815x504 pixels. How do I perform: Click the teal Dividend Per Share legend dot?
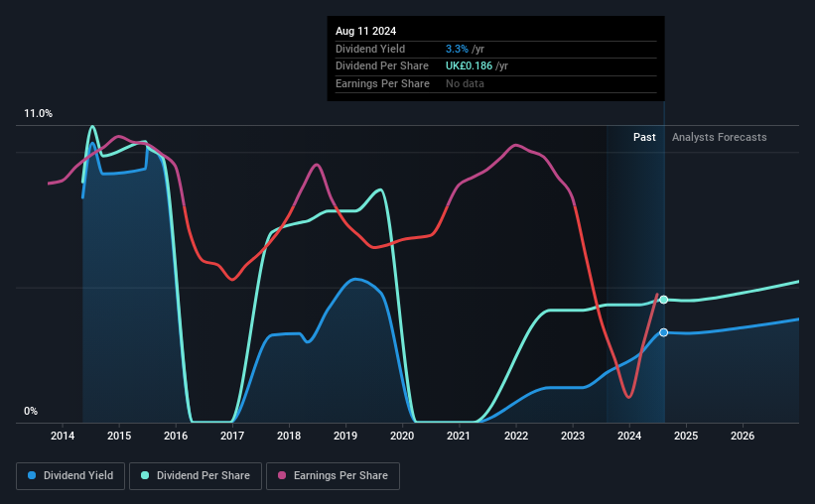pos(145,475)
